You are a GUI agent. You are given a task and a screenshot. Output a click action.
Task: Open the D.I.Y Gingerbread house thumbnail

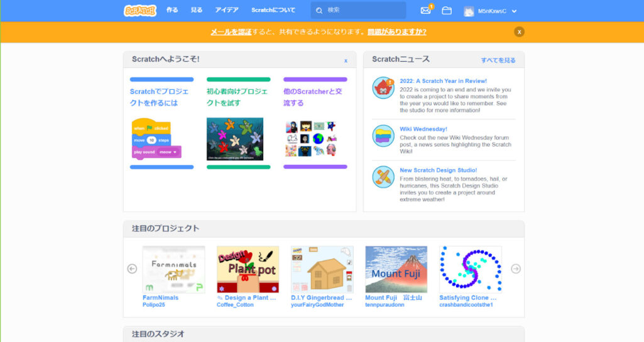point(322,270)
